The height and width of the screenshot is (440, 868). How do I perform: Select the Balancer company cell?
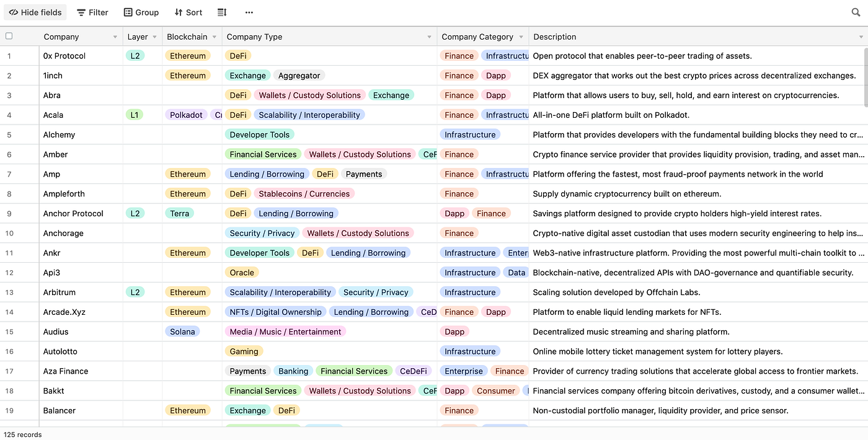81,410
